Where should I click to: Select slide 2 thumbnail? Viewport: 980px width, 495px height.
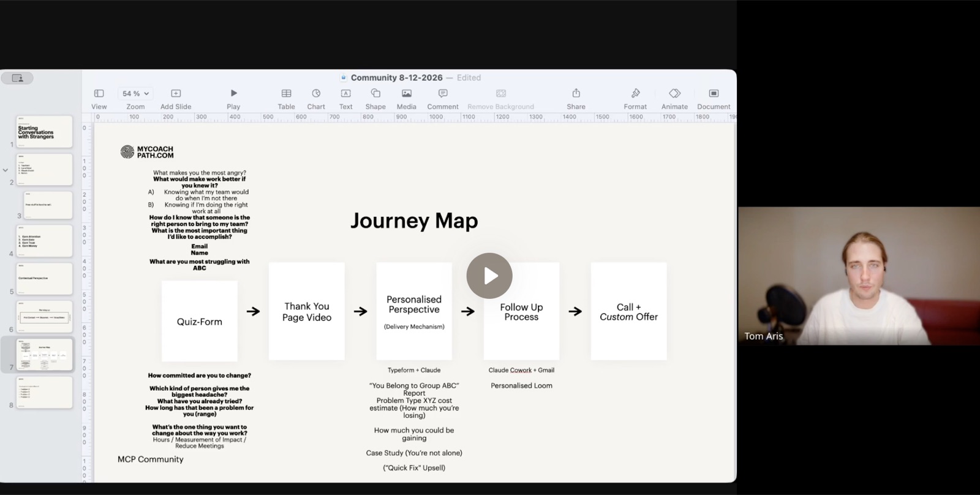[x=44, y=170]
